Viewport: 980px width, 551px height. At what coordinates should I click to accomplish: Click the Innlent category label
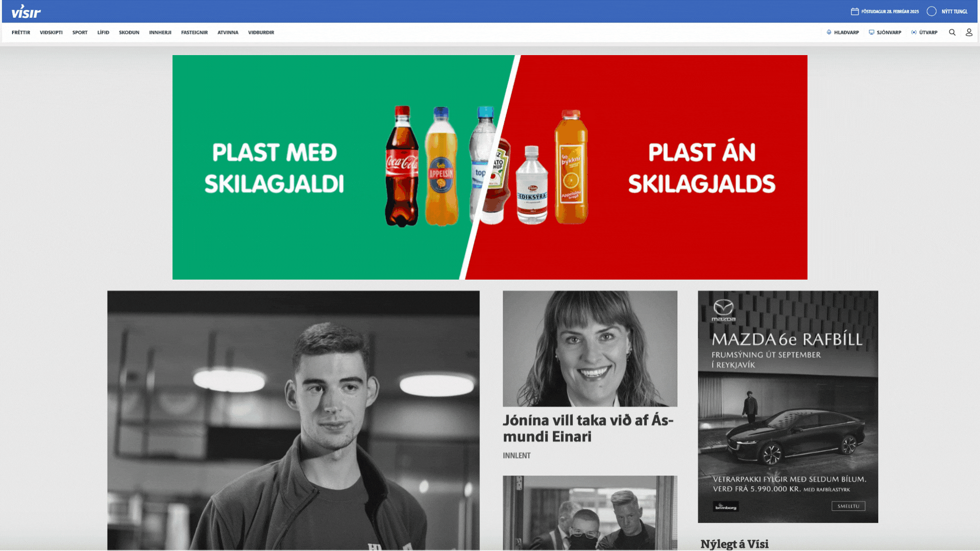[x=517, y=456]
